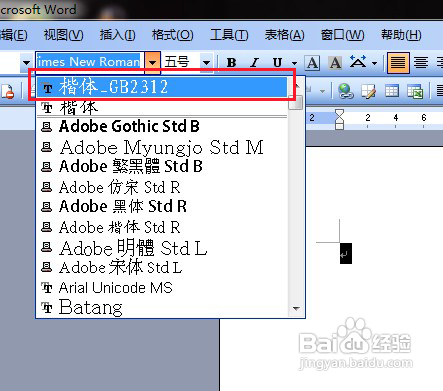Click the Insert Hyperlink globe icon
Screen dimensions: 443x391
tap(346, 91)
